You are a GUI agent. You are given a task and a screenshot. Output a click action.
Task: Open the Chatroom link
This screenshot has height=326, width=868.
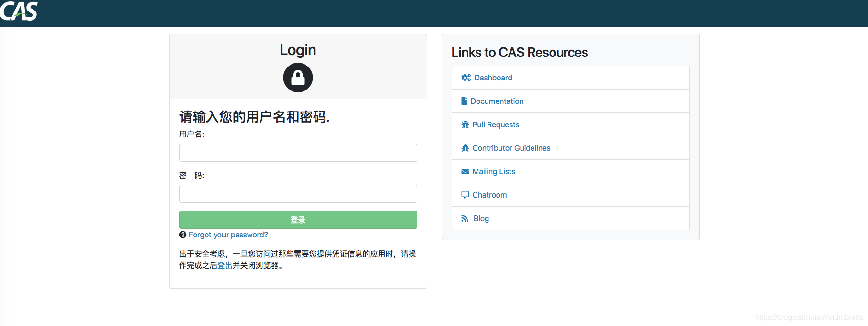point(489,195)
